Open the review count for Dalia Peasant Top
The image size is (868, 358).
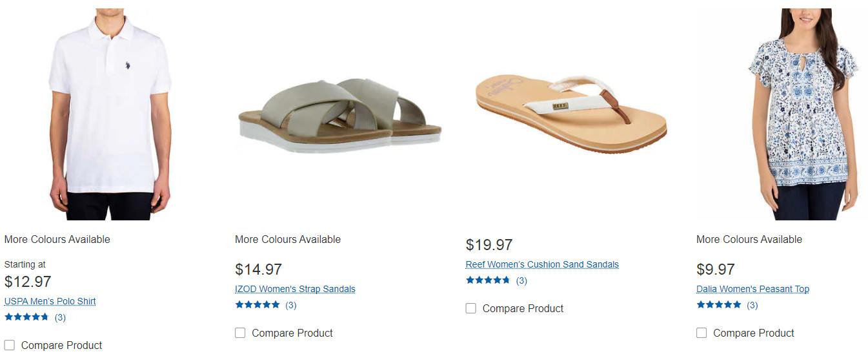752,305
